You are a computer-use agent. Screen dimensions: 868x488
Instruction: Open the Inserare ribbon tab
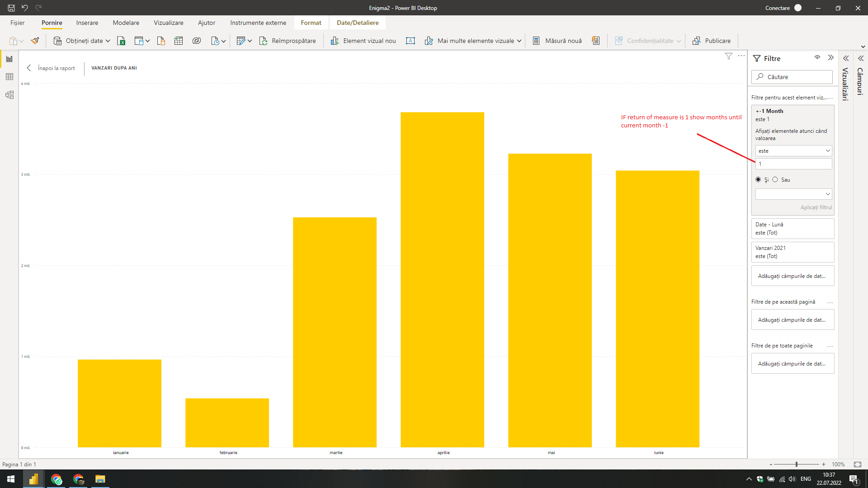coord(87,23)
